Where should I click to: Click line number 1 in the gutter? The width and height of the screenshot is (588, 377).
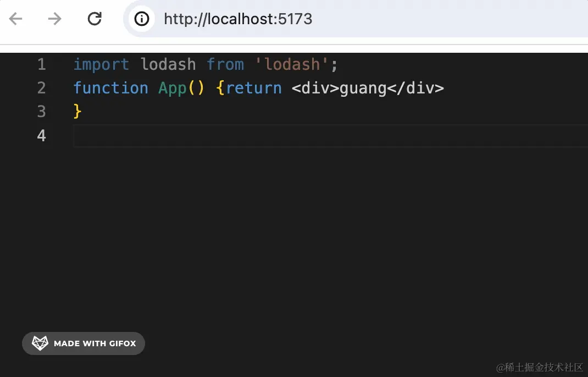tap(42, 64)
